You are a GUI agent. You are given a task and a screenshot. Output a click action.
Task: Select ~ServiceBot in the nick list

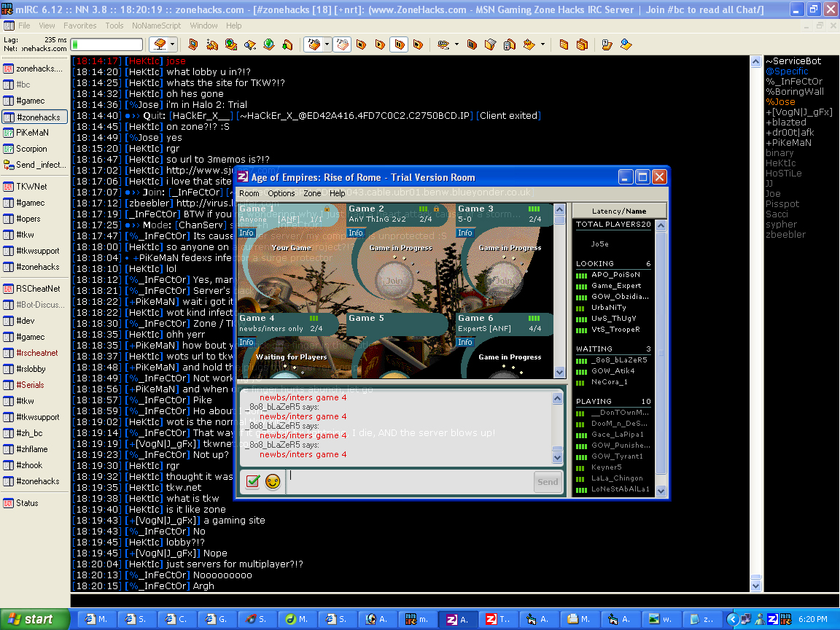pos(793,61)
